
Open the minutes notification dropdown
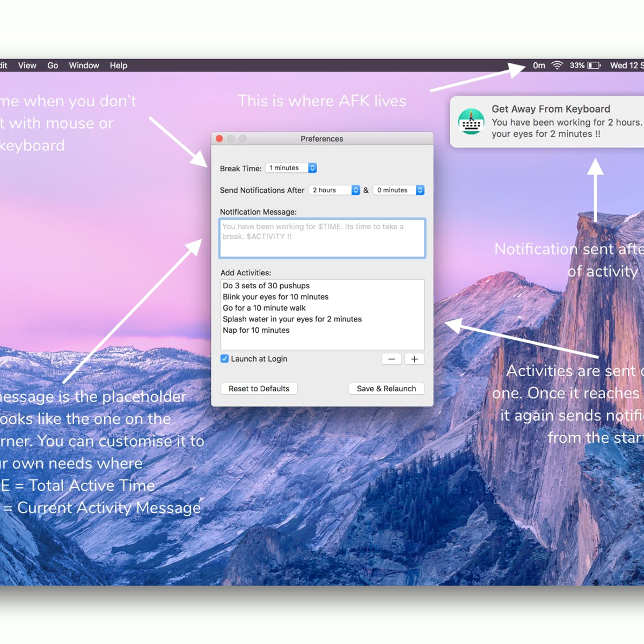(398, 190)
